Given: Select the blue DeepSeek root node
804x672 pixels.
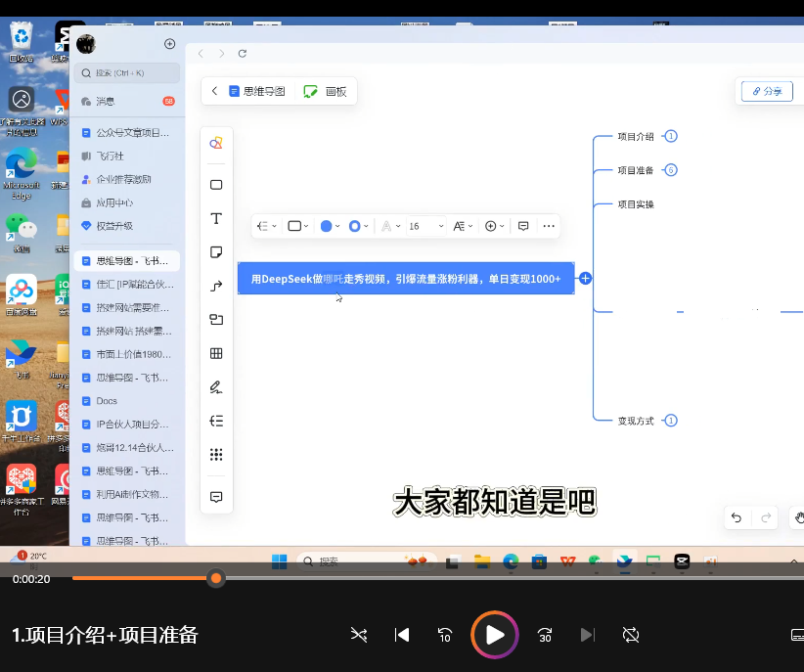Looking at the screenshot, I should [x=406, y=279].
